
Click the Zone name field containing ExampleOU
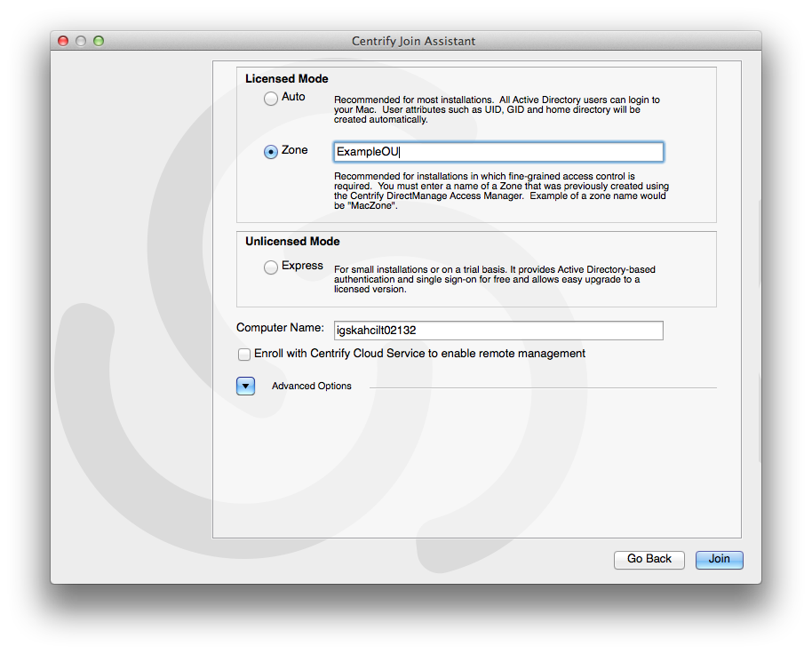click(x=498, y=152)
